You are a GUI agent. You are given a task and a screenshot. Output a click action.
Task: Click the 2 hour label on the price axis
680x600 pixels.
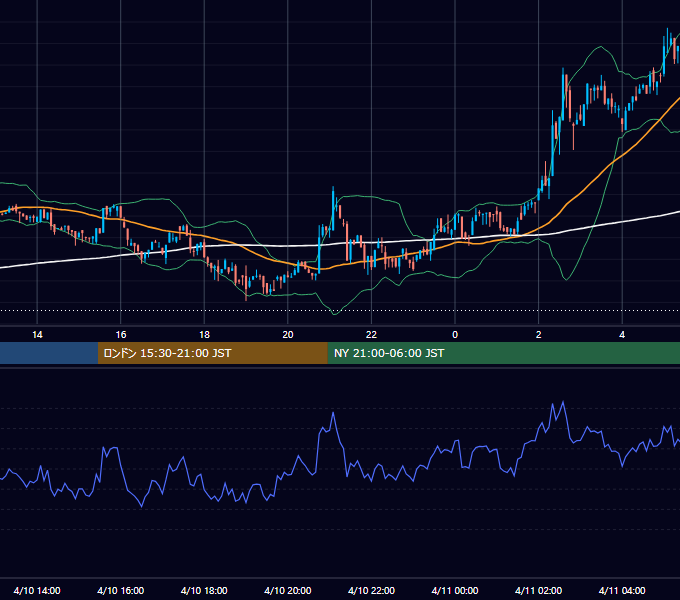[539, 335]
